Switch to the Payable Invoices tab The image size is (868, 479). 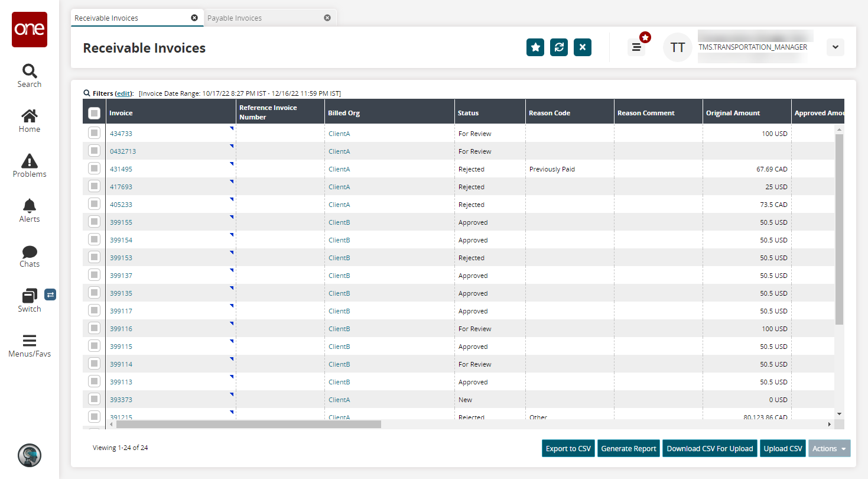pyautogui.click(x=235, y=18)
